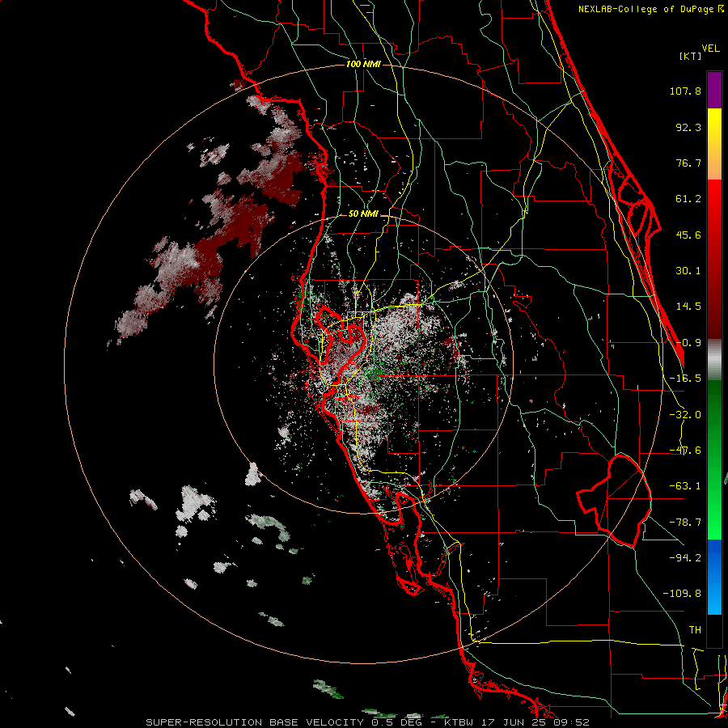Click the 14.5 legend value
Screen dimensions: 728x728
688,307
